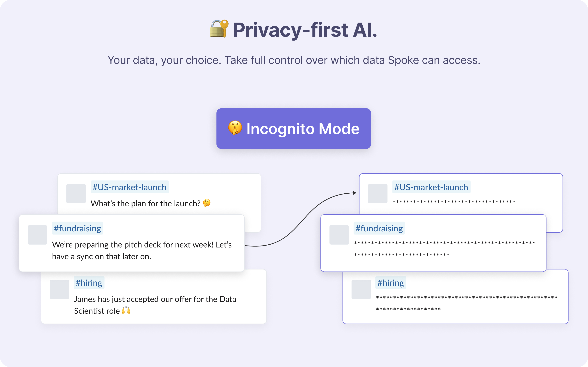Click the Privacy-first AI heading

click(305, 30)
